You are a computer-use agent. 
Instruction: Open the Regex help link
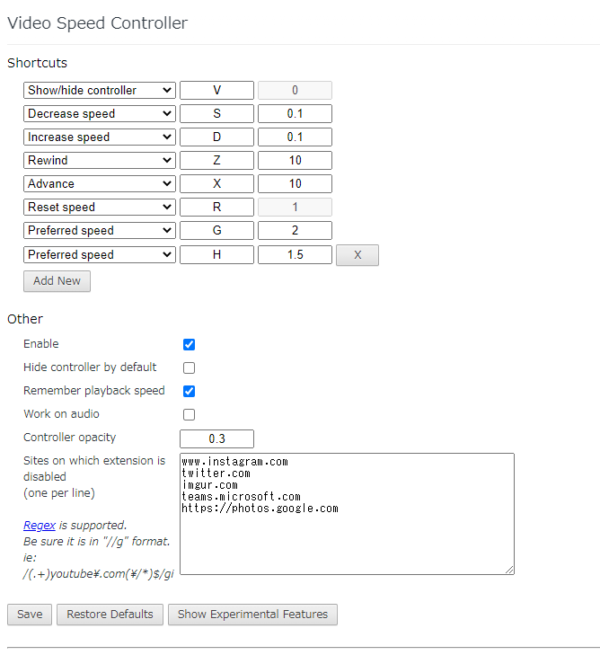(39, 525)
